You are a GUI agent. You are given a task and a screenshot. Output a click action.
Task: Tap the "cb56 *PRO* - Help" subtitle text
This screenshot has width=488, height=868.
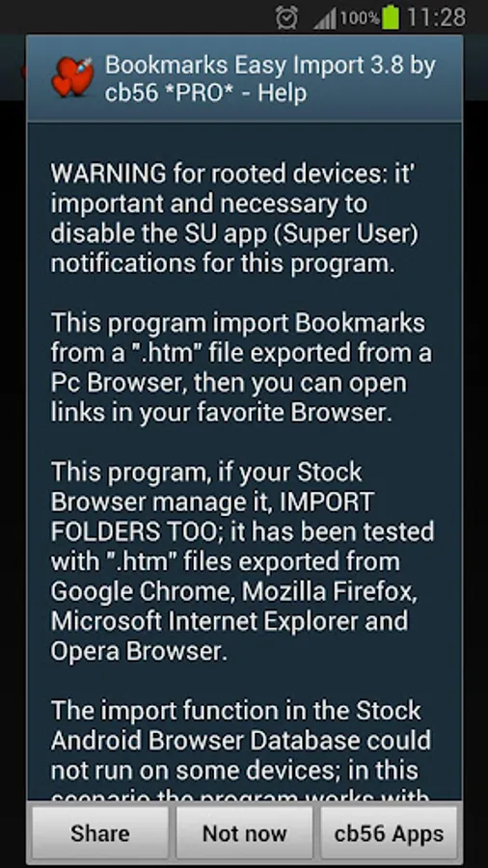point(205,93)
